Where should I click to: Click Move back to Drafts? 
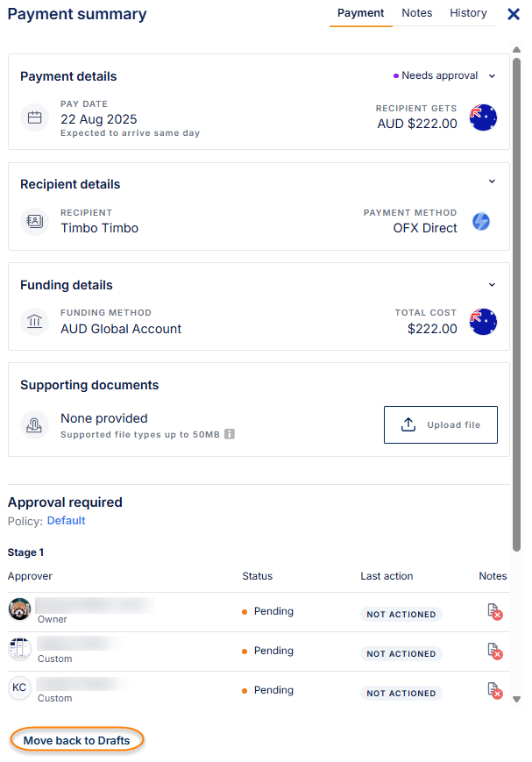(x=76, y=739)
